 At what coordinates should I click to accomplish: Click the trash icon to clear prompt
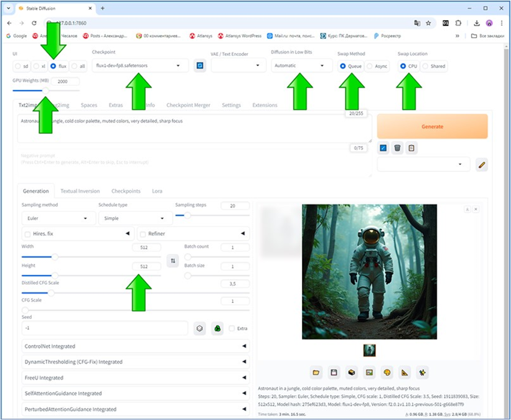398,148
